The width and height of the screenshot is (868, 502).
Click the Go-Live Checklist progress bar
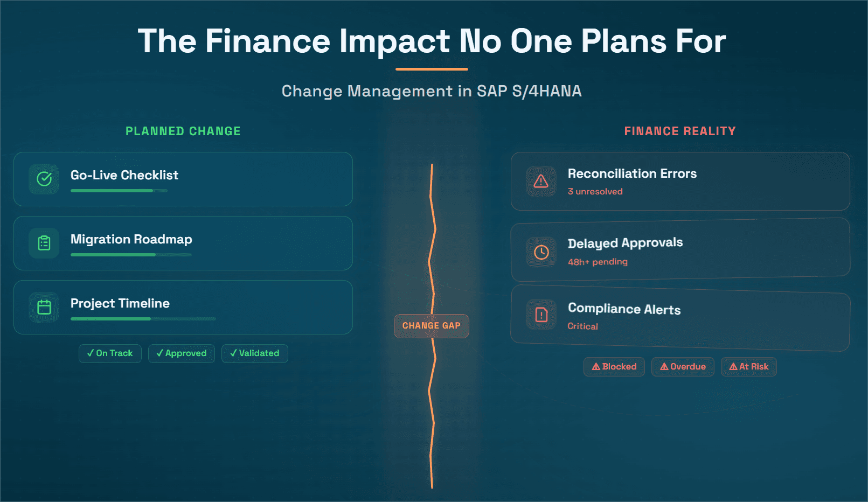pos(119,191)
